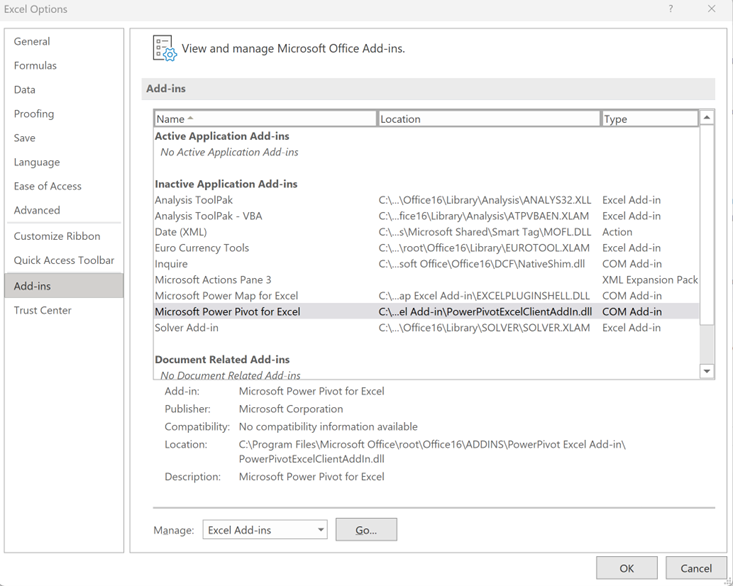Viewport: 733px width, 586px height.
Task: Click the ANALYS32.XLL location path
Action: click(x=485, y=200)
